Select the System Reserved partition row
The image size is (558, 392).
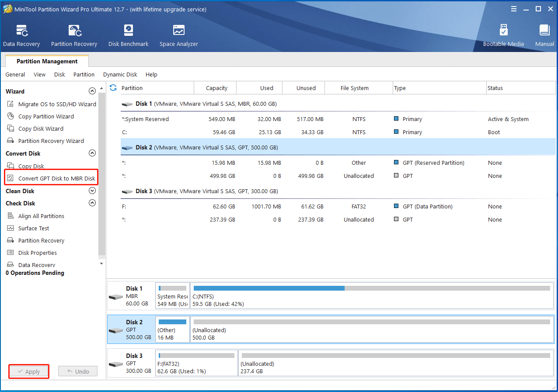[338, 119]
